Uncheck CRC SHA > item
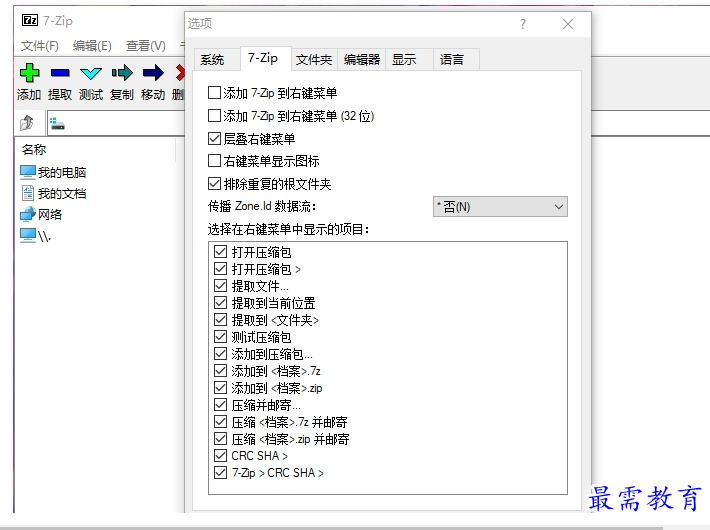This screenshot has height=530, width=710. point(221,455)
